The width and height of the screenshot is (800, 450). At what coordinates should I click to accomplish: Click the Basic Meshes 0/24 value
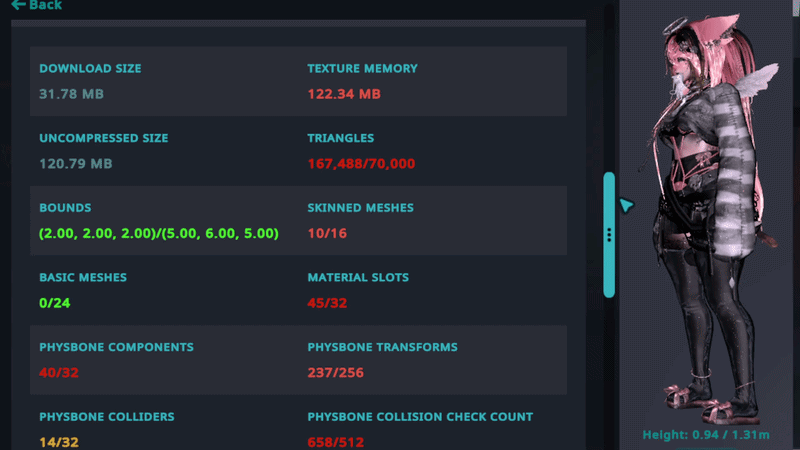click(x=55, y=302)
